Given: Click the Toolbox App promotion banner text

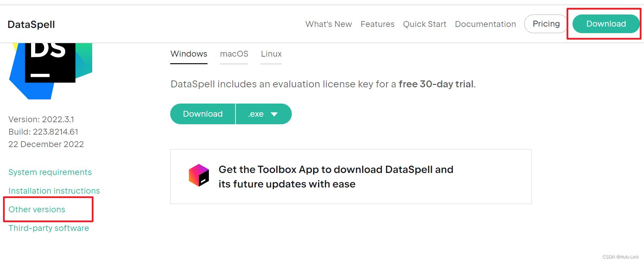Looking at the screenshot, I should click(336, 177).
